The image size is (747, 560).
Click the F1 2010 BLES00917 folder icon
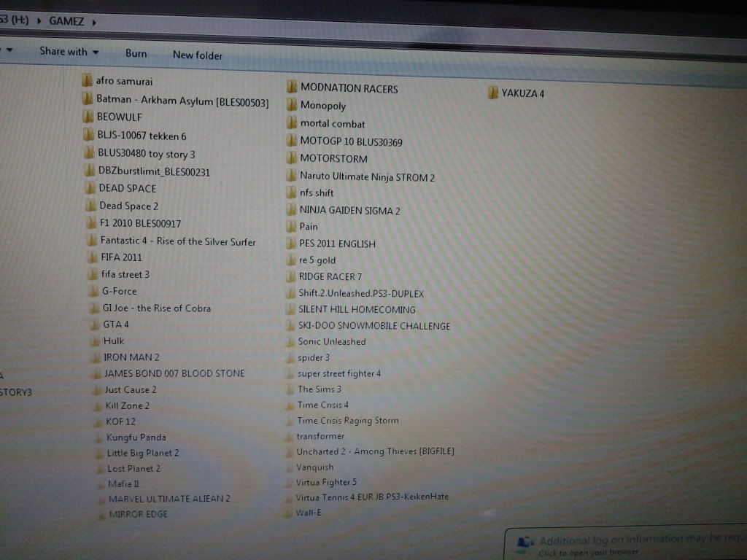(x=91, y=223)
